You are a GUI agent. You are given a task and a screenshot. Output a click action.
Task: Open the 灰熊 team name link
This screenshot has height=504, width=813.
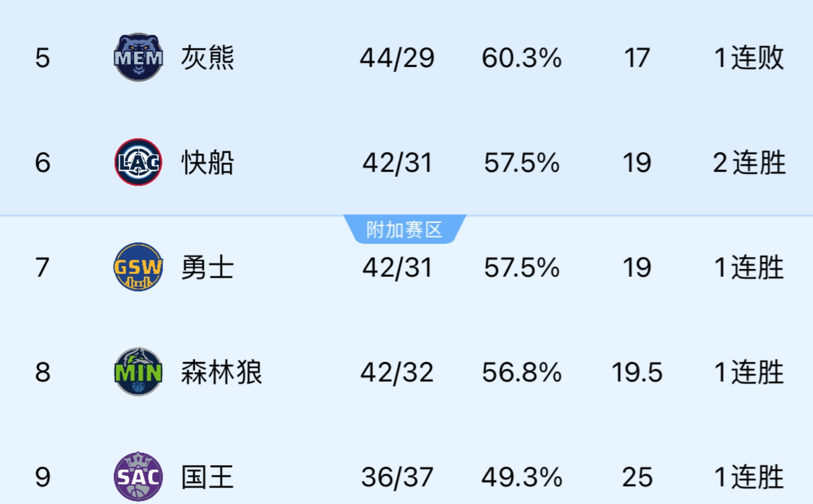coord(208,58)
